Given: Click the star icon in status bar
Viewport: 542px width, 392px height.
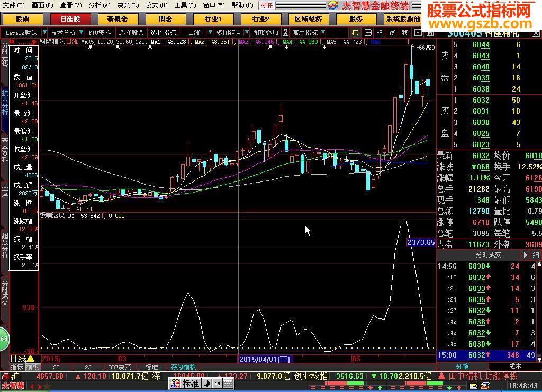Looking at the screenshot, I should coord(47,386).
